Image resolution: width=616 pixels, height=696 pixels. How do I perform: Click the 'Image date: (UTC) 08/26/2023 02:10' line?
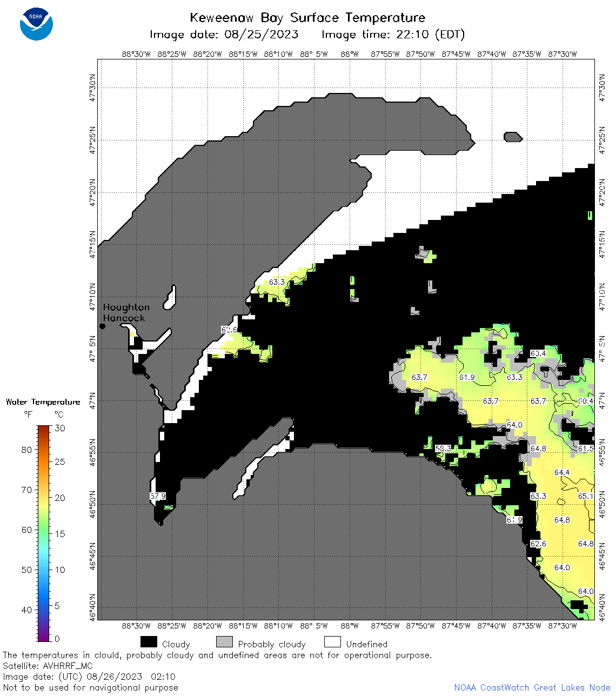(x=89, y=677)
